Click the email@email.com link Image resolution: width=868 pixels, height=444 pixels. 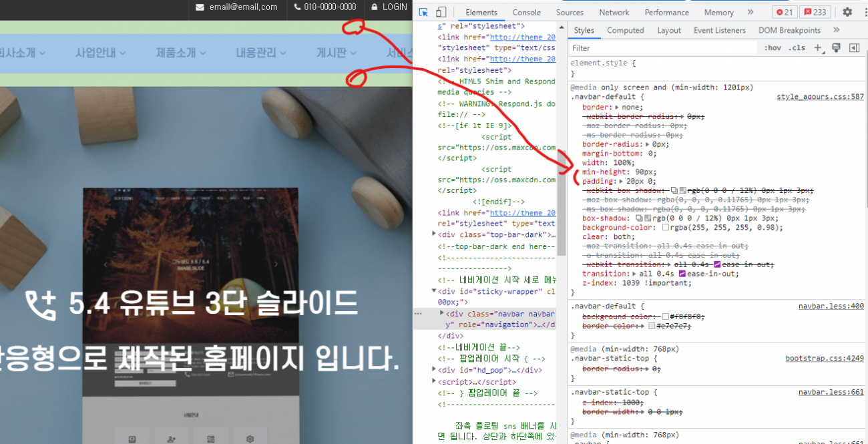(244, 7)
